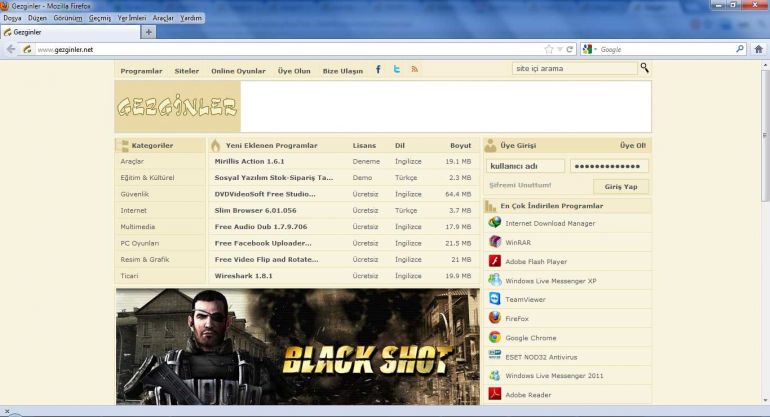Viewport: 770px width, 417px height.
Task: Open the RSS feed icon
Action: 415,69
